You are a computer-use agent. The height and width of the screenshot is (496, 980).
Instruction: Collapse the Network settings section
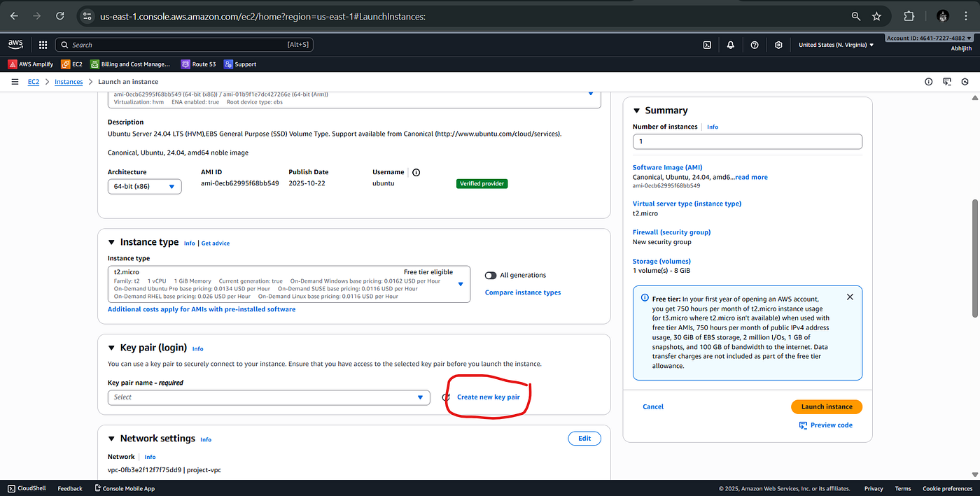coord(111,439)
